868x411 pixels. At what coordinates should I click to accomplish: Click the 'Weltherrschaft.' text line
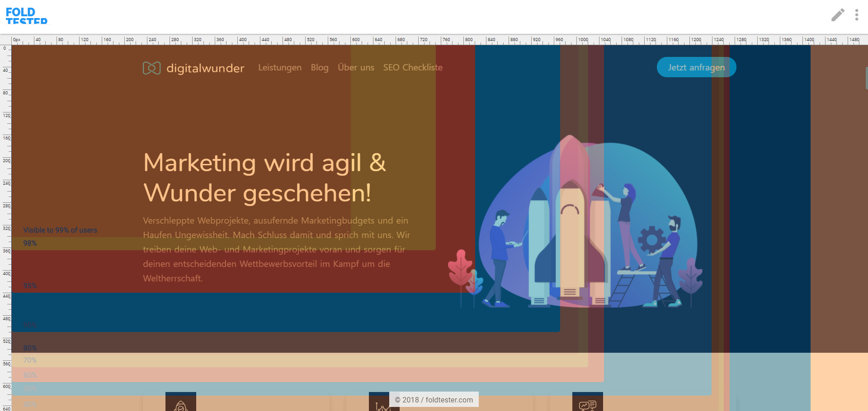pyautogui.click(x=173, y=278)
